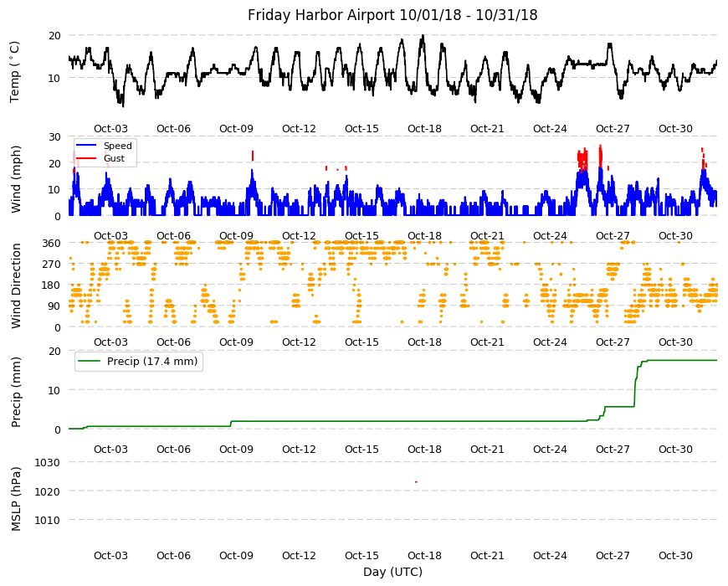Click the Precip (mm) axis label
Screen dimensions: 728x586
pos(16,392)
